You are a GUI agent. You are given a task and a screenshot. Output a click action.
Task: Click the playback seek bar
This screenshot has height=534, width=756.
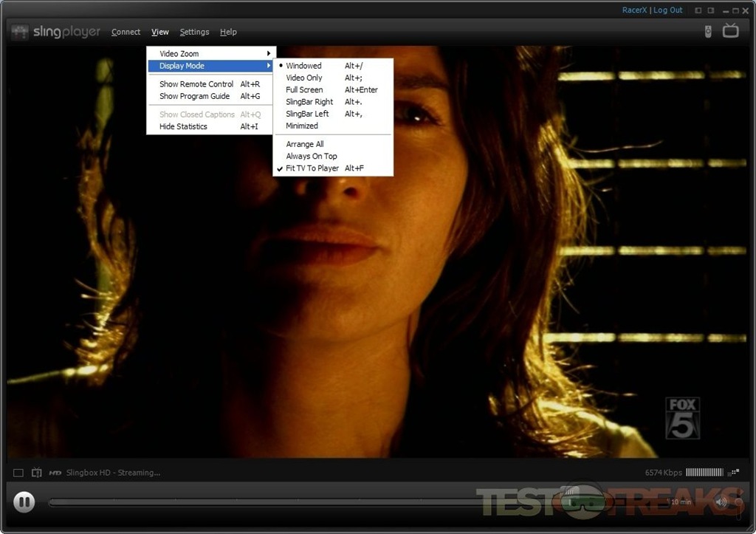pyautogui.click(x=295, y=502)
